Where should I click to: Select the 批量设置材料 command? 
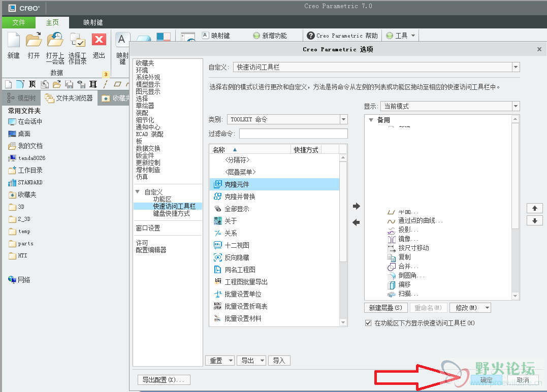274,319
